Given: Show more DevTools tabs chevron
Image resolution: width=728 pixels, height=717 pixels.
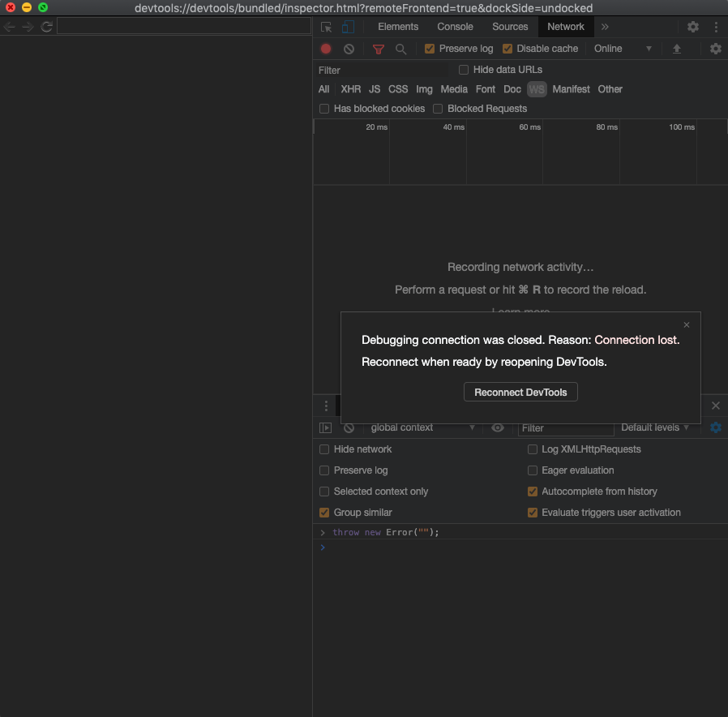Looking at the screenshot, I should pos(605,27).
